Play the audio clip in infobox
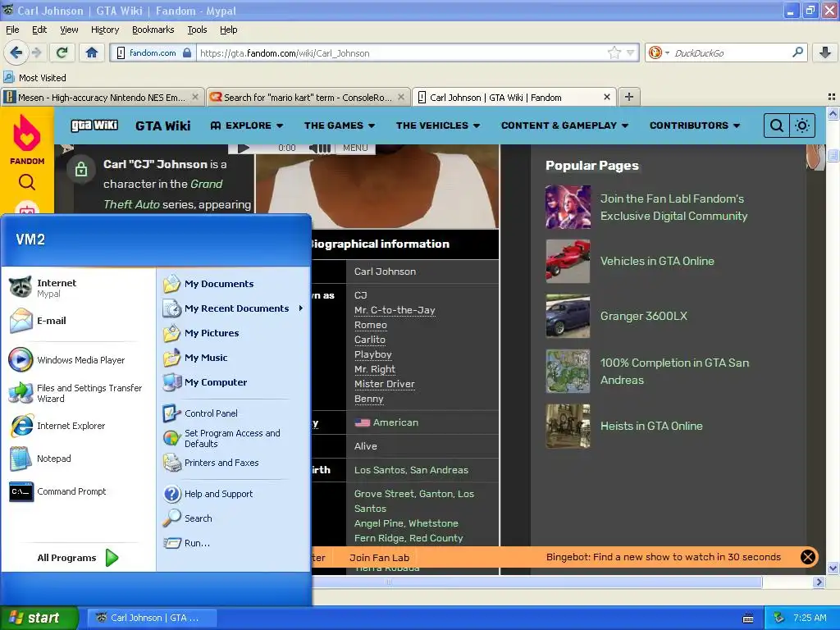The height and width of the screenshot is (630, 840). pos(243,148)
